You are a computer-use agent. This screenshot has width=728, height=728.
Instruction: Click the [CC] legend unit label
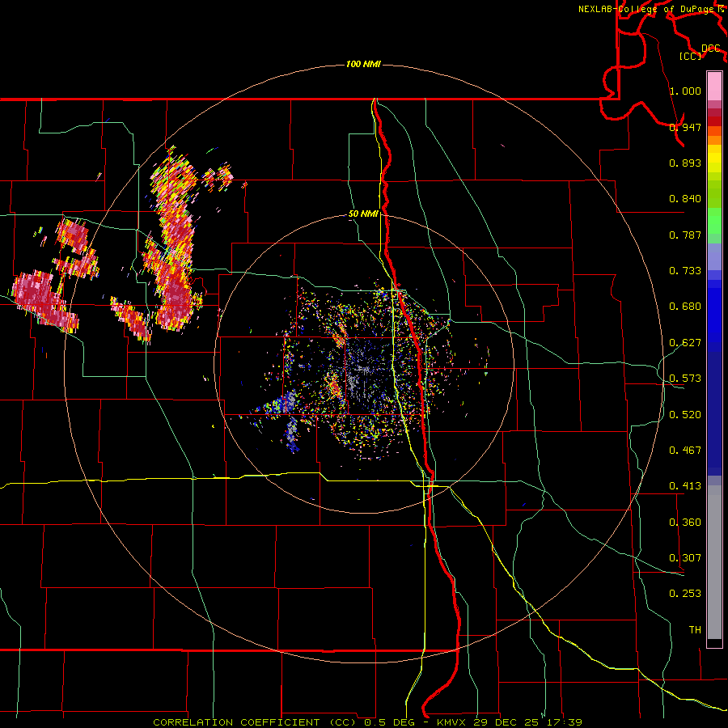(690, 56)
